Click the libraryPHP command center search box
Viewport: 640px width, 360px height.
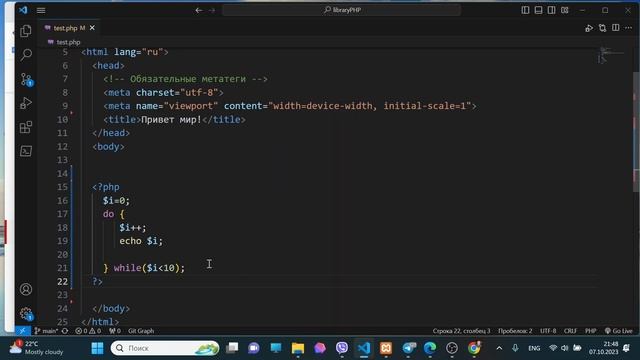pos(342,10)
